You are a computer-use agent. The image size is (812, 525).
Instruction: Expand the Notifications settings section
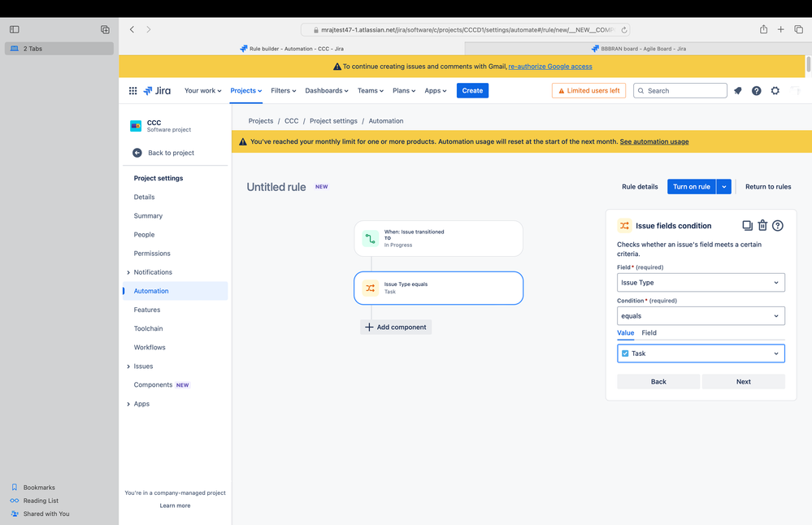pyautogui.click(x=128, y=272)
